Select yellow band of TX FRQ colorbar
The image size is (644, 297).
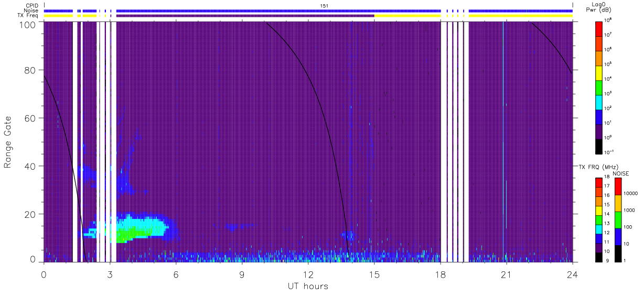pyautogui.click(x=599, y=210)
